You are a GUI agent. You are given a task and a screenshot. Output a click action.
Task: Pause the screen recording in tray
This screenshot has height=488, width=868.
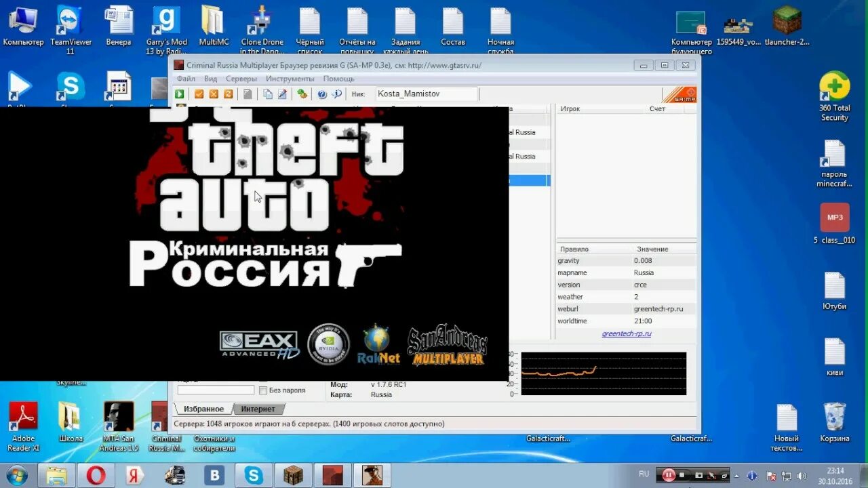point(669,475)
